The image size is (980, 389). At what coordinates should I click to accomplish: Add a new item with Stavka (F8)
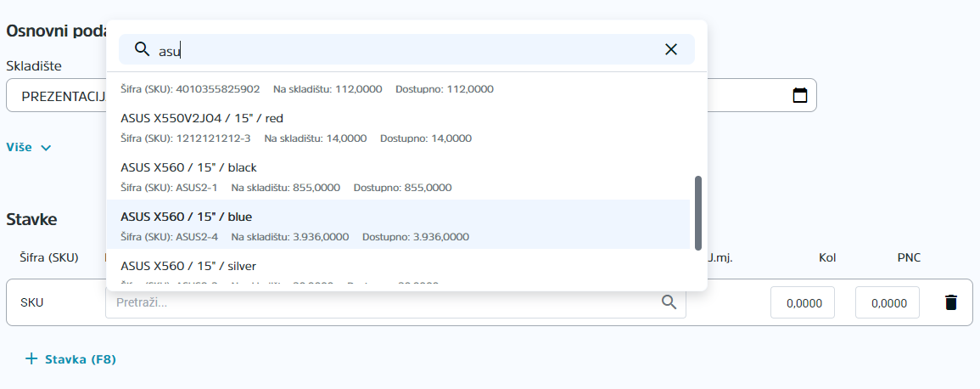click(70, 359)
